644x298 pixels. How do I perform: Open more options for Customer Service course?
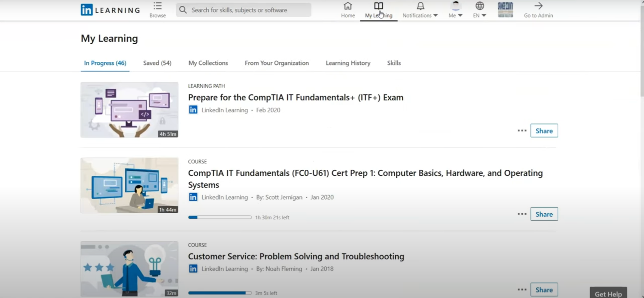click(x=522, y=290)
